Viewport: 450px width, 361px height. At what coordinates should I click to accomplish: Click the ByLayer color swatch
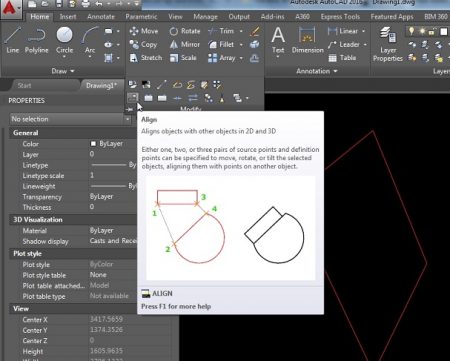pos(93,144)
